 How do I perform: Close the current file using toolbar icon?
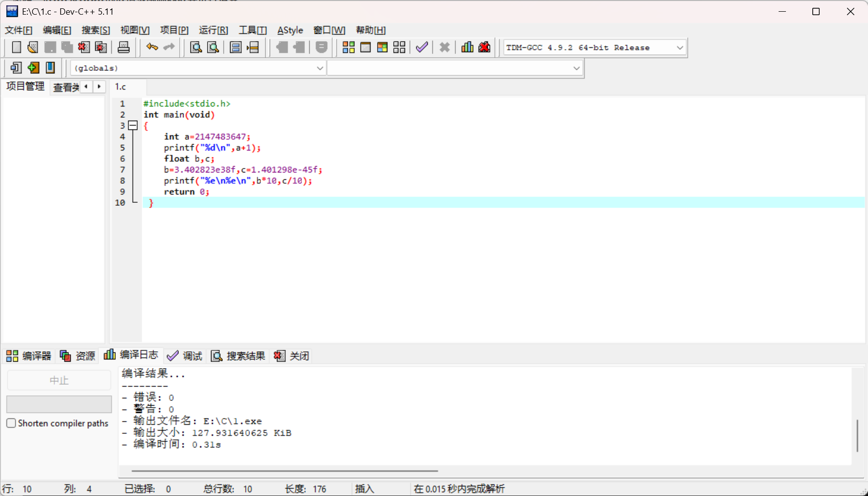[x=84, y=47]
